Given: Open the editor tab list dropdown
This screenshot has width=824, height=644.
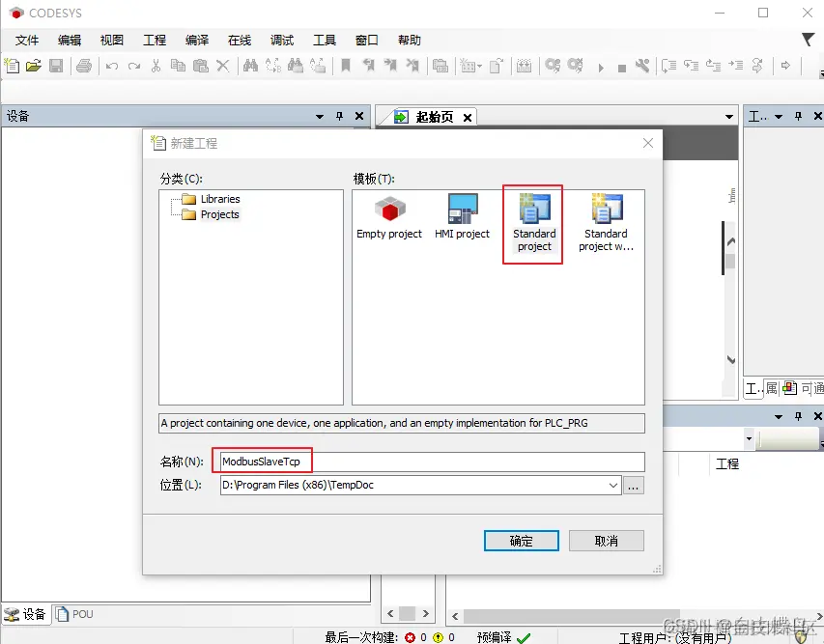Looking at the screenshot, I should [729, 117].
